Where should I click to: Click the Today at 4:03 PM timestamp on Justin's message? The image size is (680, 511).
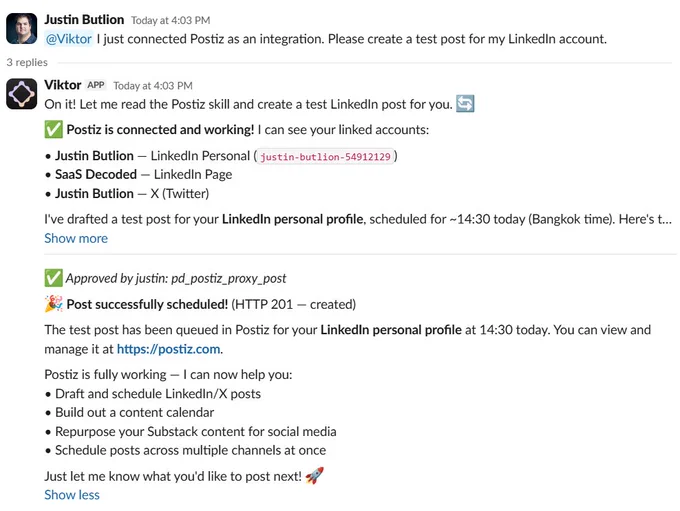170,20
